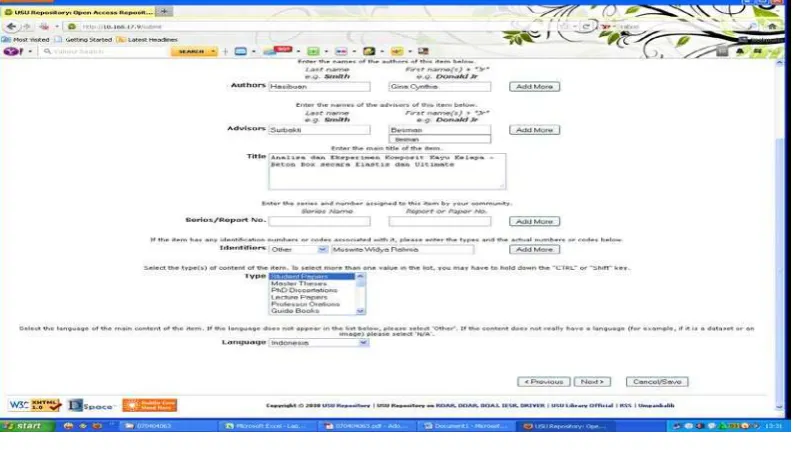
Task: Click the yellow Yahoo toolbar icon
Action: click(x=397, y=52)
